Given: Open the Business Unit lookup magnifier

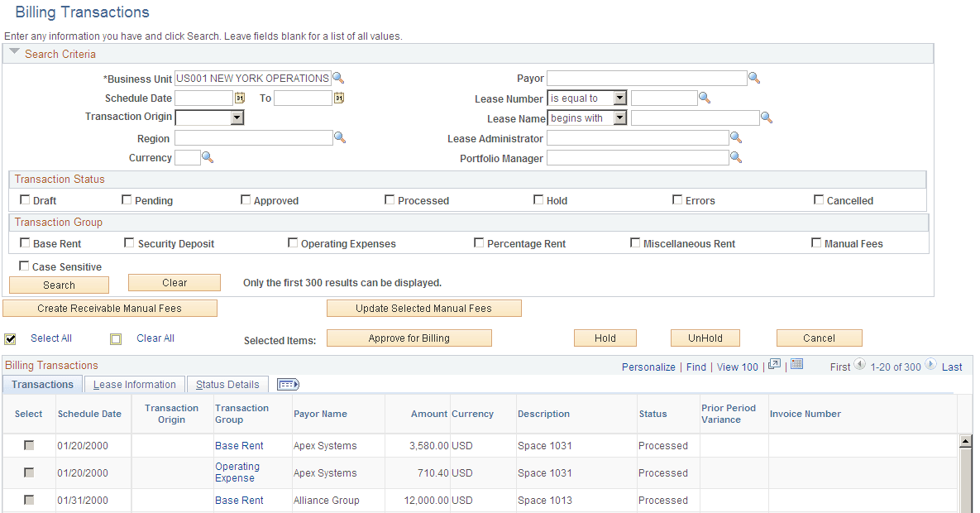Looking at the screenshot, I should click(338, 78).
